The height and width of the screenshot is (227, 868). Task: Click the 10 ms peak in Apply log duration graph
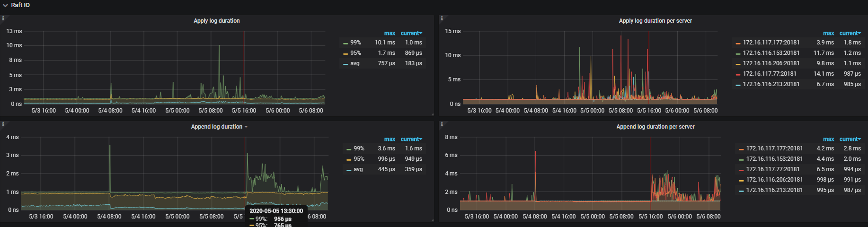coord(219,46)
